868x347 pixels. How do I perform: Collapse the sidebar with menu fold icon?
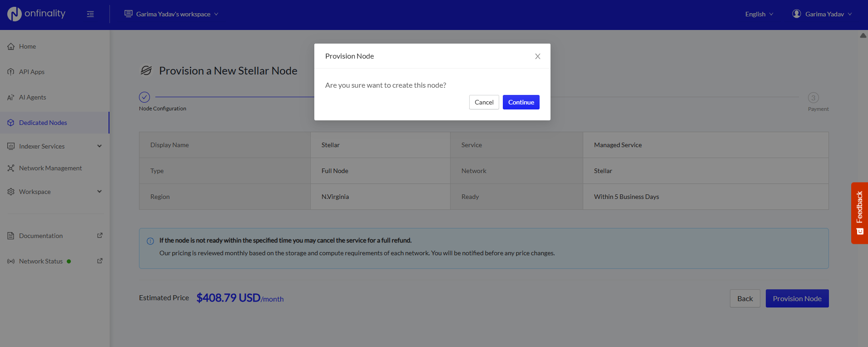(x=90, y=14)
